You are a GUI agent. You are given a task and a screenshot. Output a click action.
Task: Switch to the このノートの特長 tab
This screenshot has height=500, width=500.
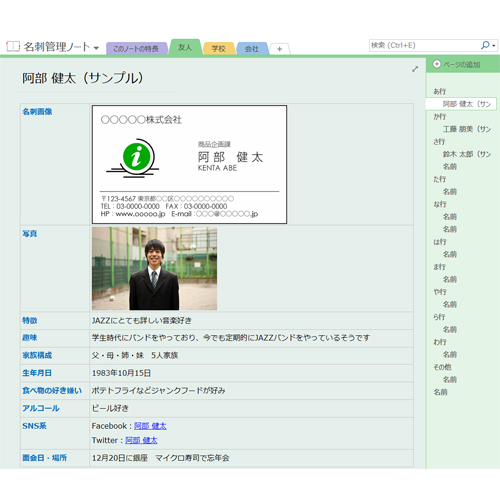(136, 49)
